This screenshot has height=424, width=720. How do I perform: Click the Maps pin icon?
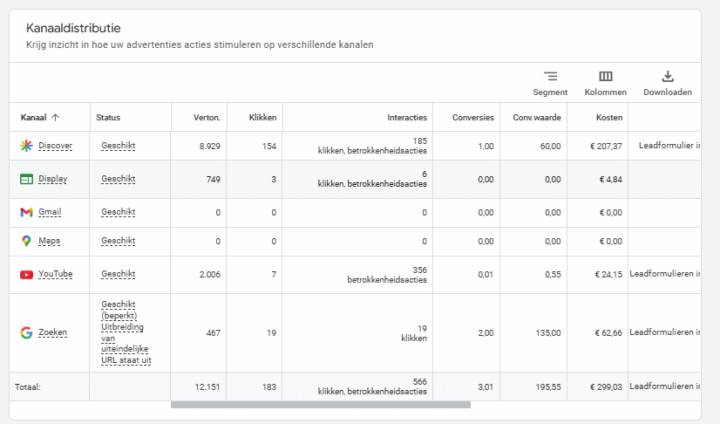(27, 241)
